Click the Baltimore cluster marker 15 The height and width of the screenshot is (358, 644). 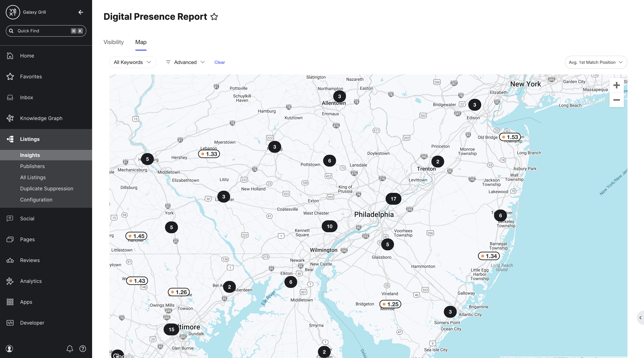(171, 330)
